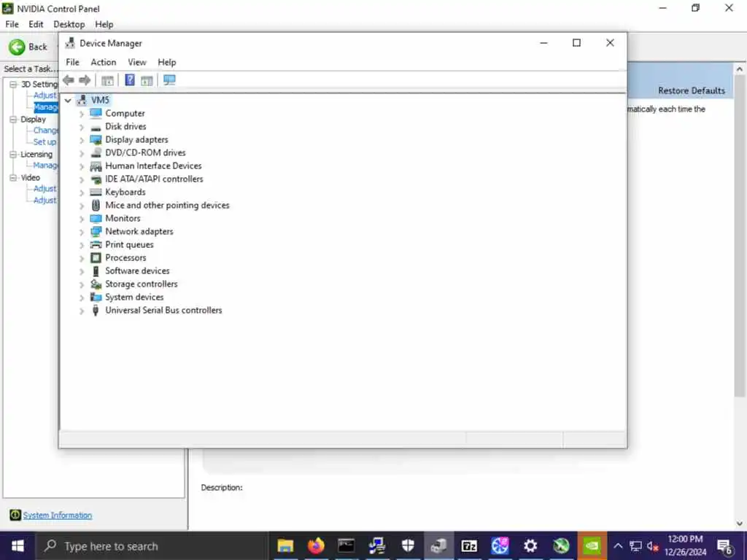Click the Display adapters category icon

[96, 139]
